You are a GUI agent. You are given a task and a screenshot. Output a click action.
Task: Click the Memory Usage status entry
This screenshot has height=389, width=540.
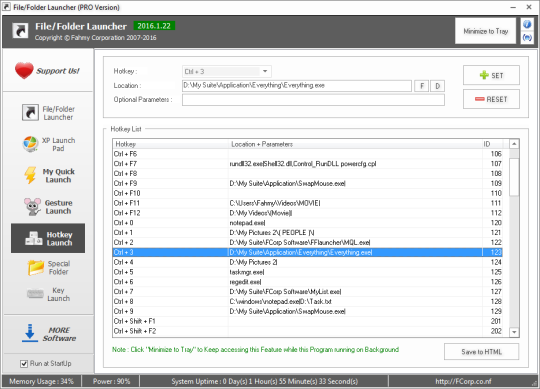coord(41,381)
